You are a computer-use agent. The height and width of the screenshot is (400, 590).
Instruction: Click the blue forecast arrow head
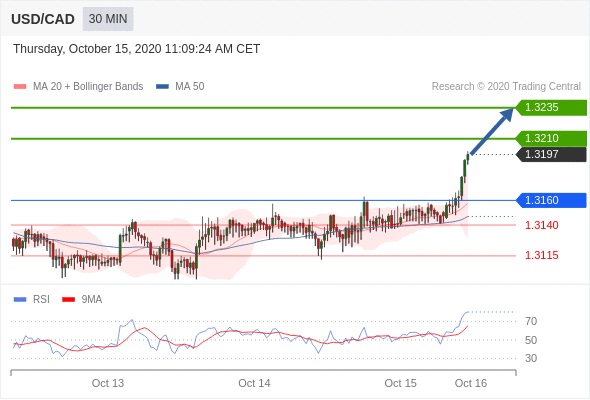[507, 114]
